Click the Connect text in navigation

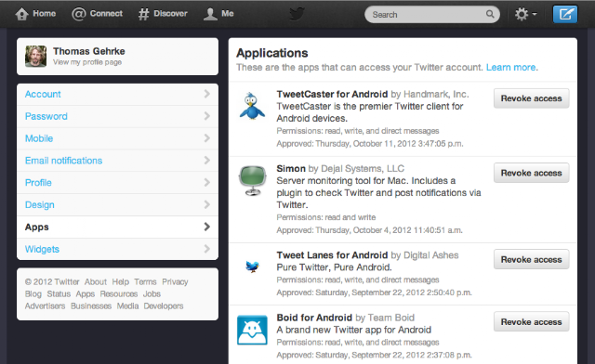(x=106, y=14)
